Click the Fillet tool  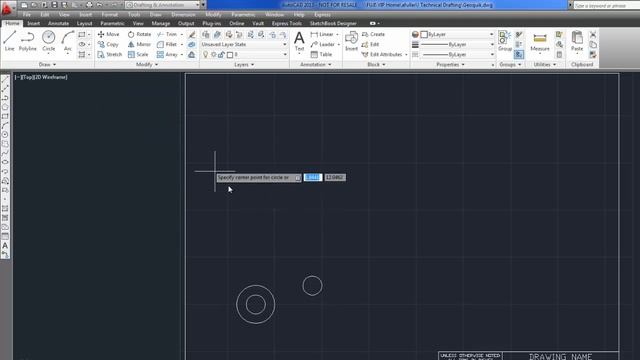tap(167, 44)
